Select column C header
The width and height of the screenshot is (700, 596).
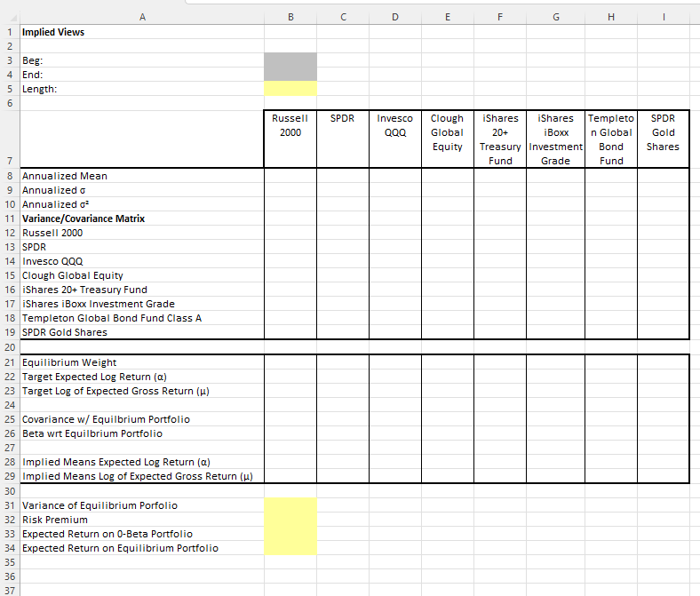tap(343, 17)
